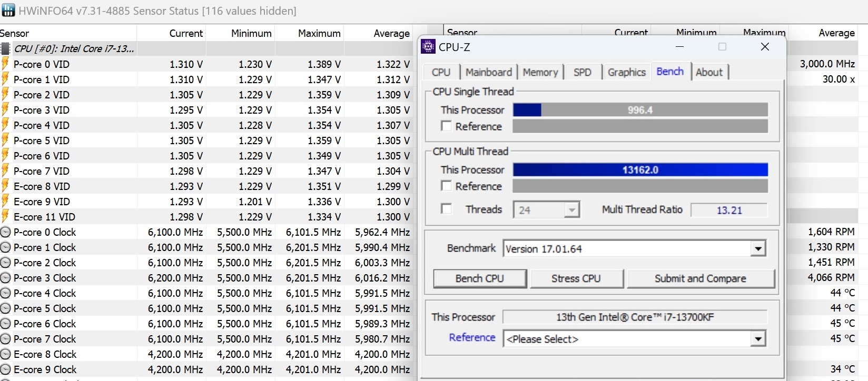Click lightning bolt icon for P-core 6 VID
This screenshot has width=868, height=381.
(5, 156)
